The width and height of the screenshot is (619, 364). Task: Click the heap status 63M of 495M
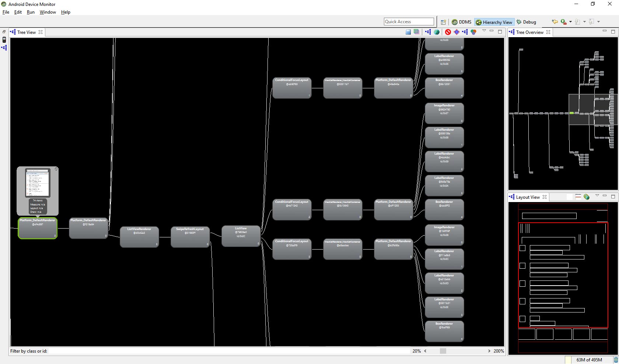coord(589,360)
